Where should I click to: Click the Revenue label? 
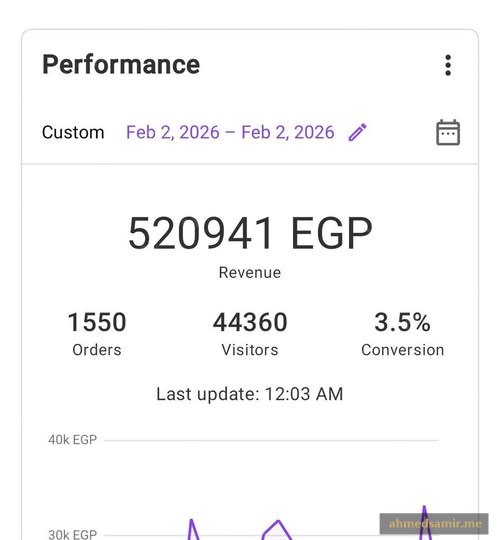250,273
